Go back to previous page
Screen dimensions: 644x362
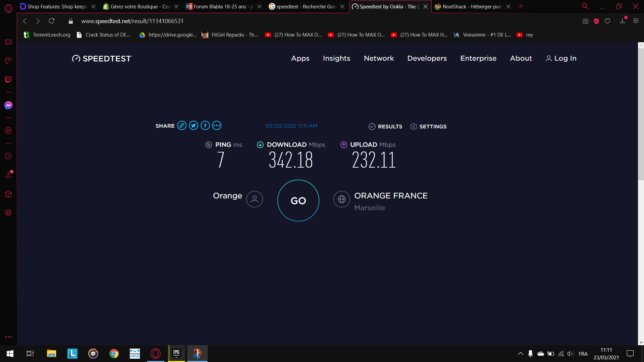point(25,21)
